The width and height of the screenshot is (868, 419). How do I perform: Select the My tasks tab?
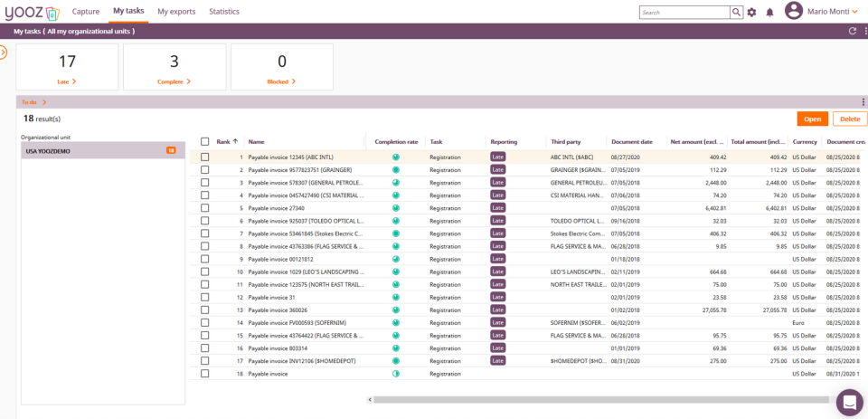pyautogui.click(x=128, y=11)
